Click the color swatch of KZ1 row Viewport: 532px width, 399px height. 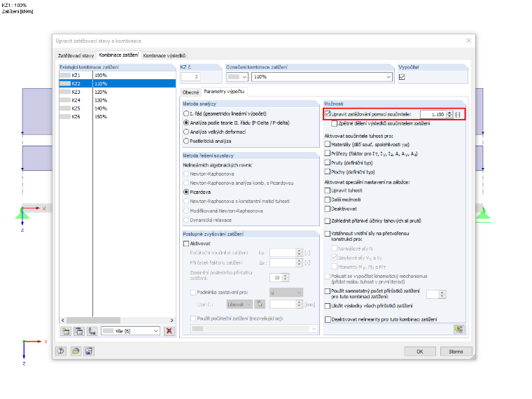(65, 76)
